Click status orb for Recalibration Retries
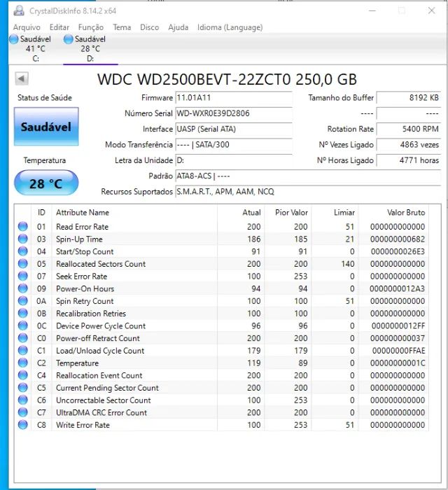This screenshot has height=490, width=448. pyautogui.click(x=23, y=313)
